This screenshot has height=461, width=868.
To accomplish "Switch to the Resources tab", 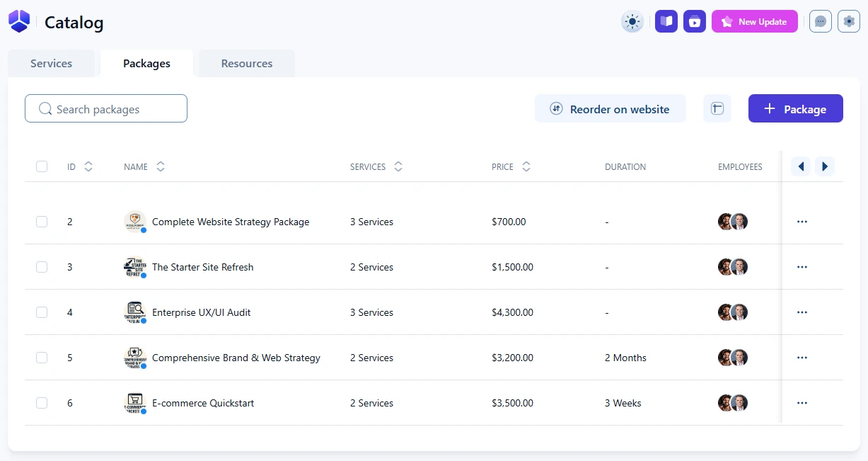I will point(246,64).
